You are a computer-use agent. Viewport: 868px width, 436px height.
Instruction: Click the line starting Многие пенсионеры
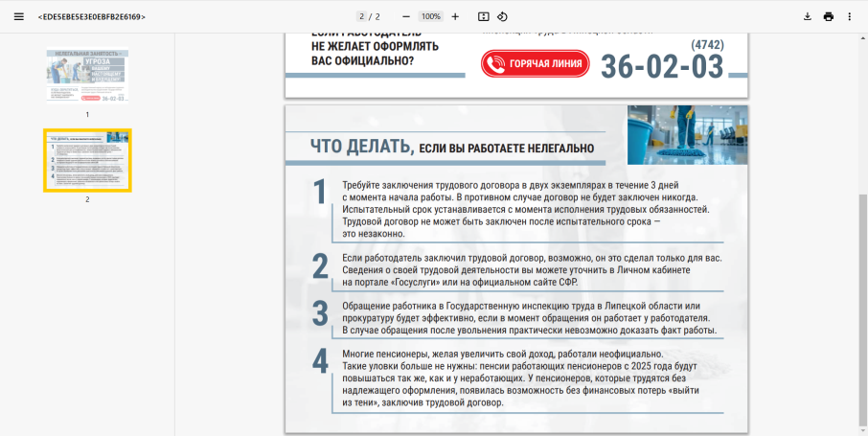[503, 354]
